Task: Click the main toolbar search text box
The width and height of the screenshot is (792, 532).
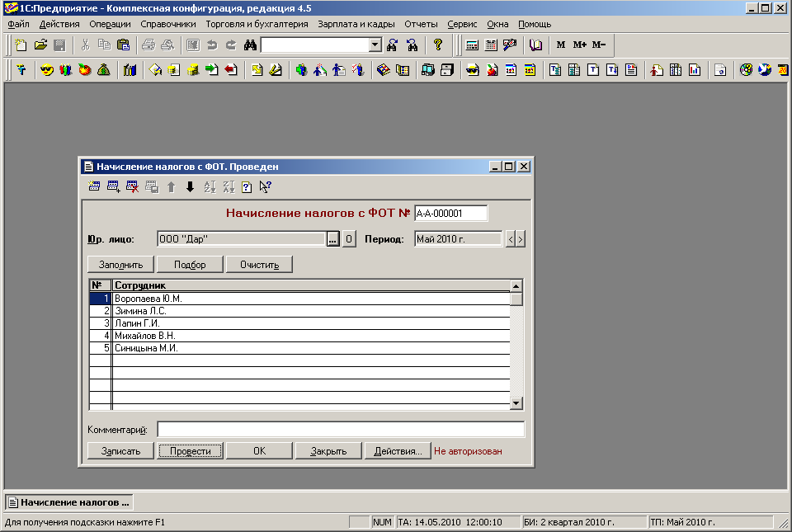Action: click(x=315, y=45)
